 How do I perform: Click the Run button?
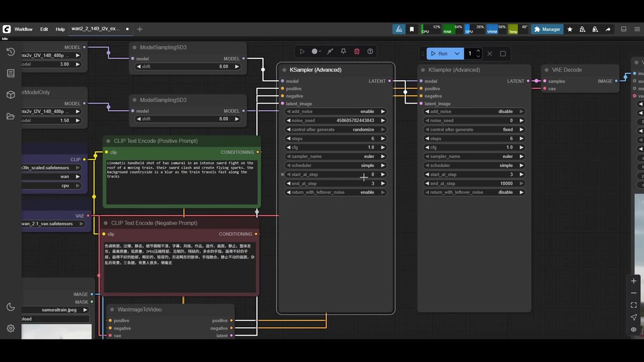point(440,54)
